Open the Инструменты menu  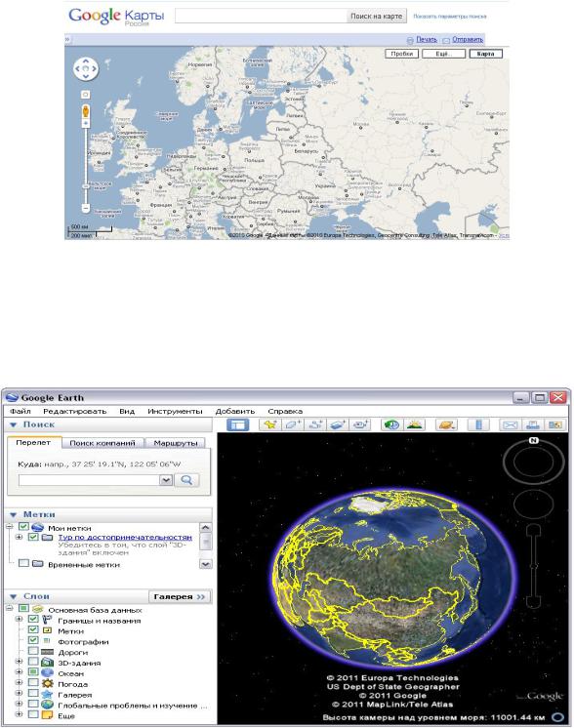point(175,412)
